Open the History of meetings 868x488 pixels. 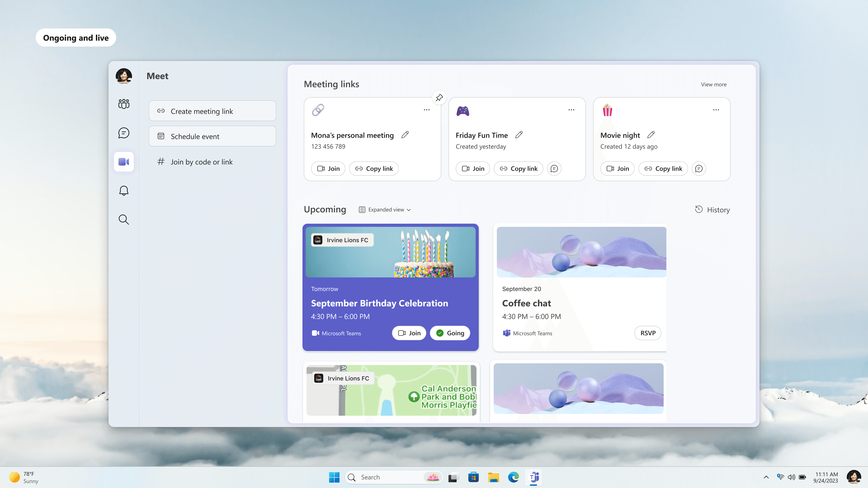pos(712,209)
